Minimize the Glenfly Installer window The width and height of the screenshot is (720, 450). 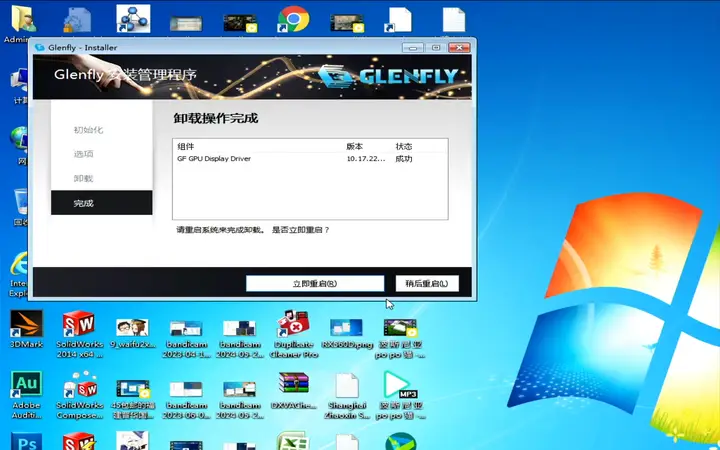tap(413, 48)
